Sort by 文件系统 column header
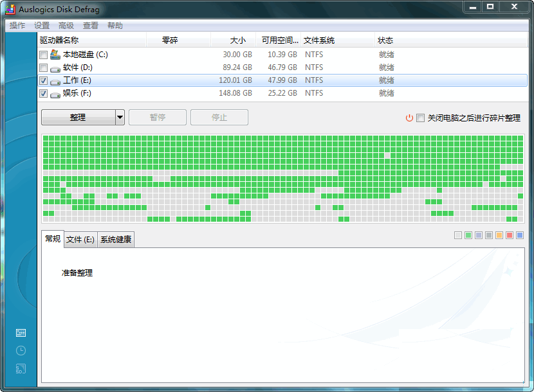 coord(338,40)
